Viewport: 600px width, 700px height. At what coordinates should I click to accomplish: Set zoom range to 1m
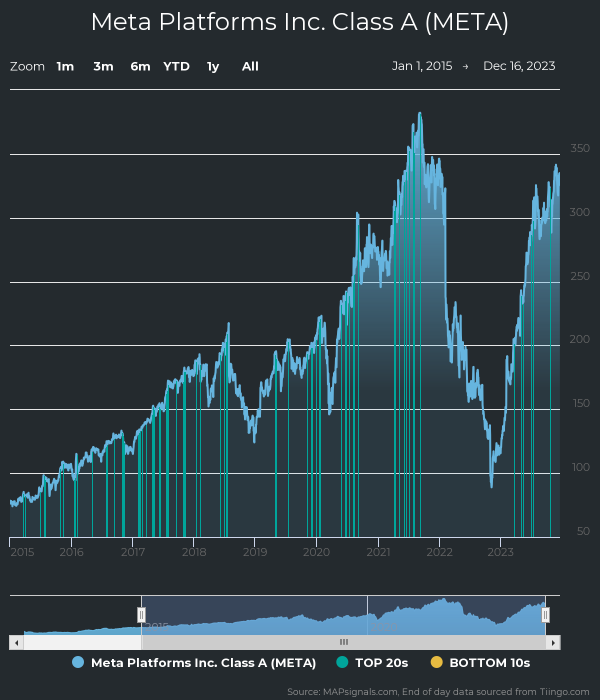(65, 66)
